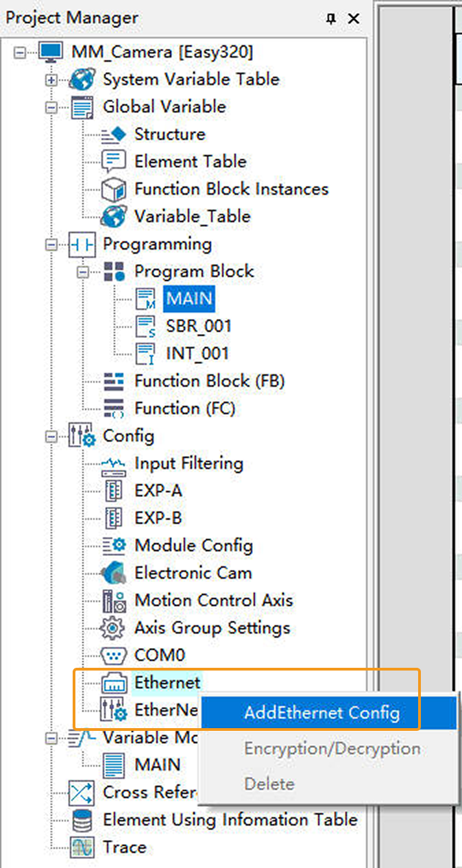Click the Trace chart icon
Screen dimensions: 462x868
tap(82, 847)
